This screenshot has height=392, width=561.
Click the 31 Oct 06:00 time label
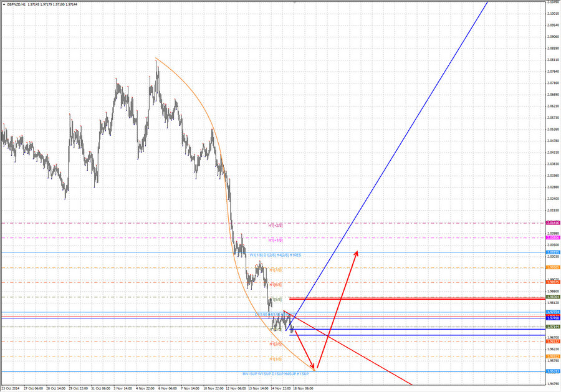click(x=100, y=388)
